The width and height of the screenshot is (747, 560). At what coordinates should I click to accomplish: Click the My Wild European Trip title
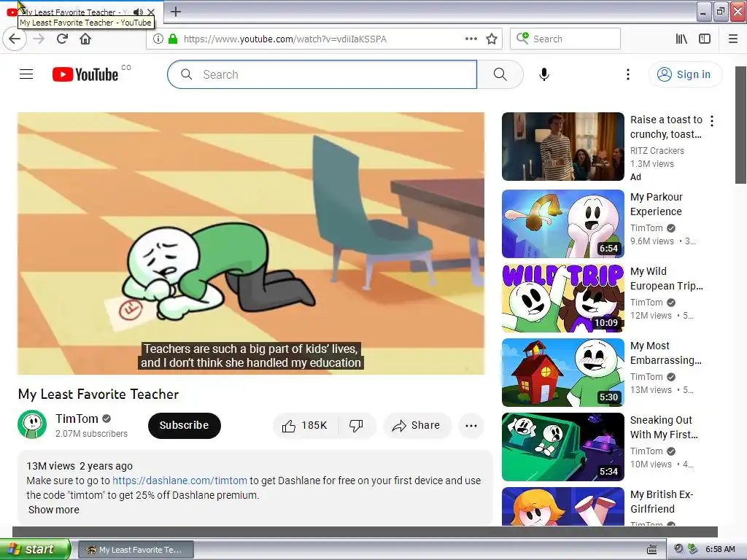pyautogui.click(x=667, y=279)
